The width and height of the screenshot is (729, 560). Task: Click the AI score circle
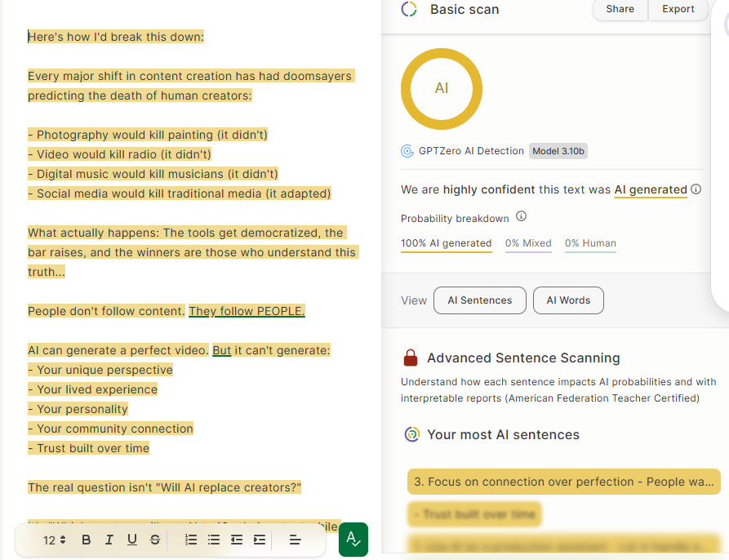(442, 89)
